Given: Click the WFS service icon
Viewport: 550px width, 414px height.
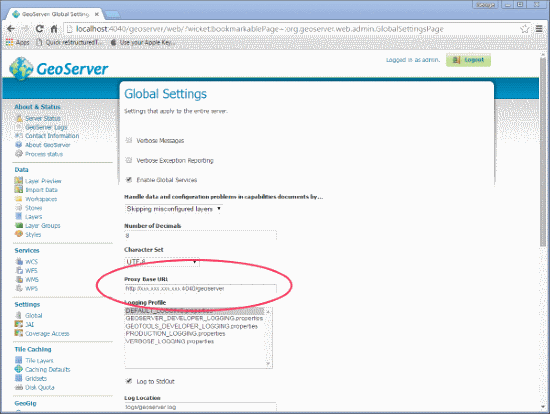Looking at the screenshot, I should pyautogui.click(x=19, y=270).
